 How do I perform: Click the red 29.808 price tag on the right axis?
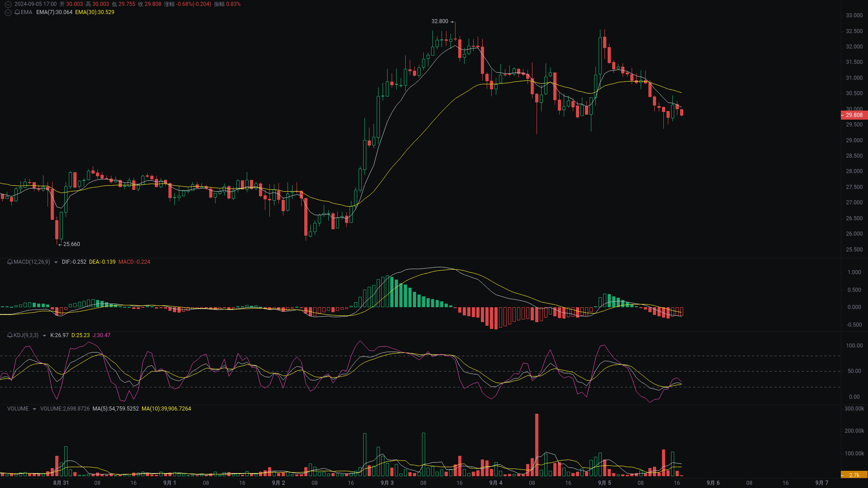(854, 115)
